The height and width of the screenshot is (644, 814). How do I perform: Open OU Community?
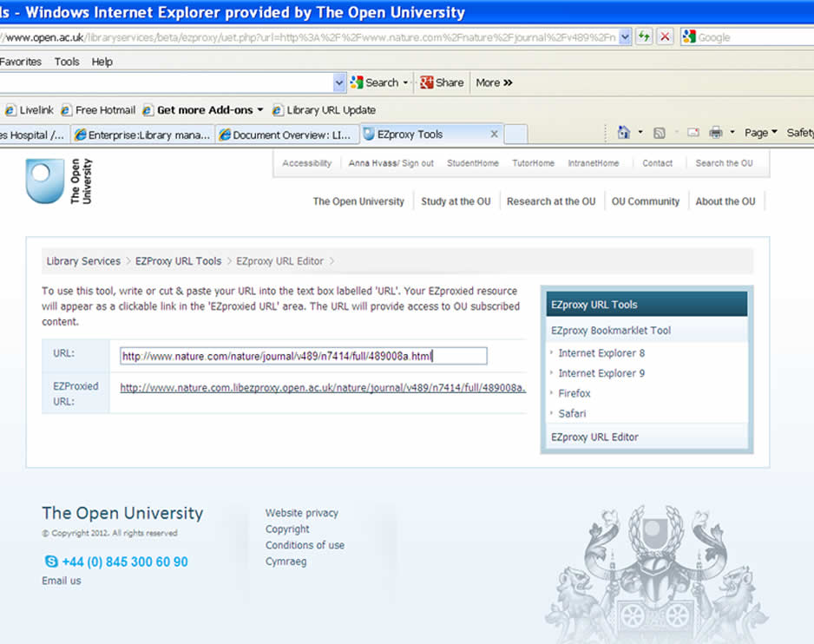646,201
